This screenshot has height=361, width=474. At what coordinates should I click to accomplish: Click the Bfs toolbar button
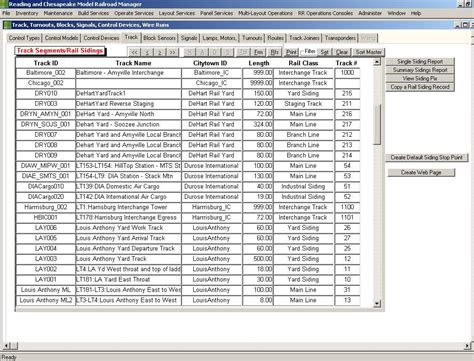274,52
